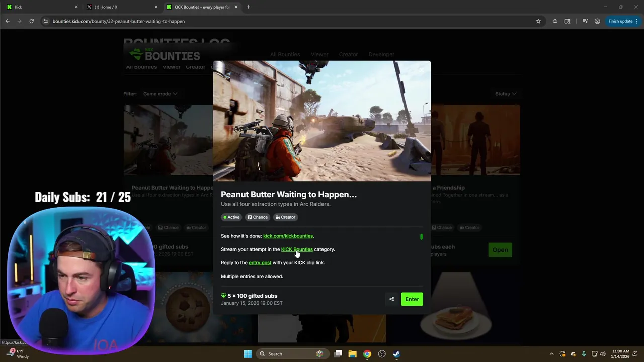
Task: Expand the Status filter dropdown
Action: pyautogui.click(x=506, y=94)
